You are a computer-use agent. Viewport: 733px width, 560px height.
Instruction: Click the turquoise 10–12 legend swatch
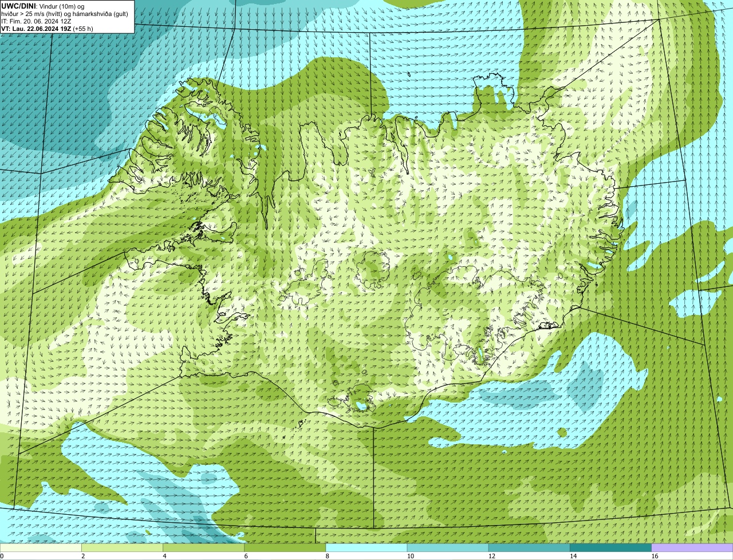point(448,548)
